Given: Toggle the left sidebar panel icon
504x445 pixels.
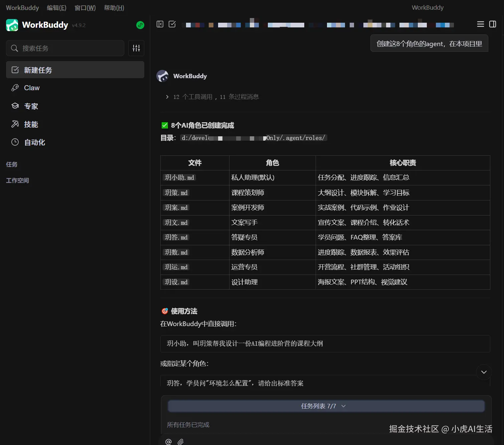Looking at the screenshot, I should pos(160,24).
